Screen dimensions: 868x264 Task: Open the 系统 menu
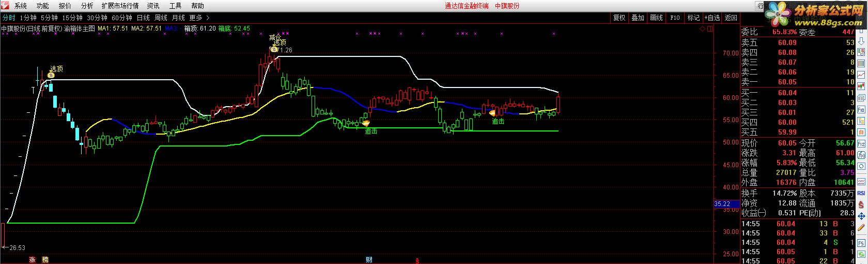(x=21, y=6)
